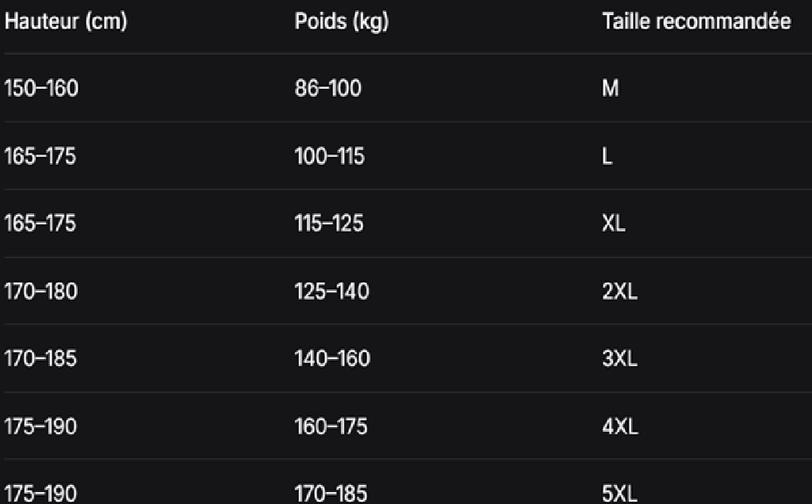
Task: Select the 125–140 weight cell
Action: click(332, 292)
